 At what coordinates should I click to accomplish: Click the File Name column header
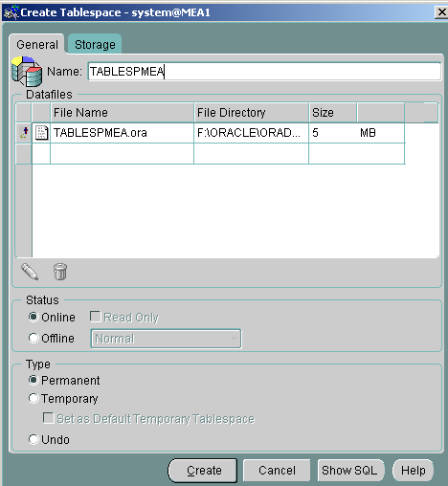[123, 113]
